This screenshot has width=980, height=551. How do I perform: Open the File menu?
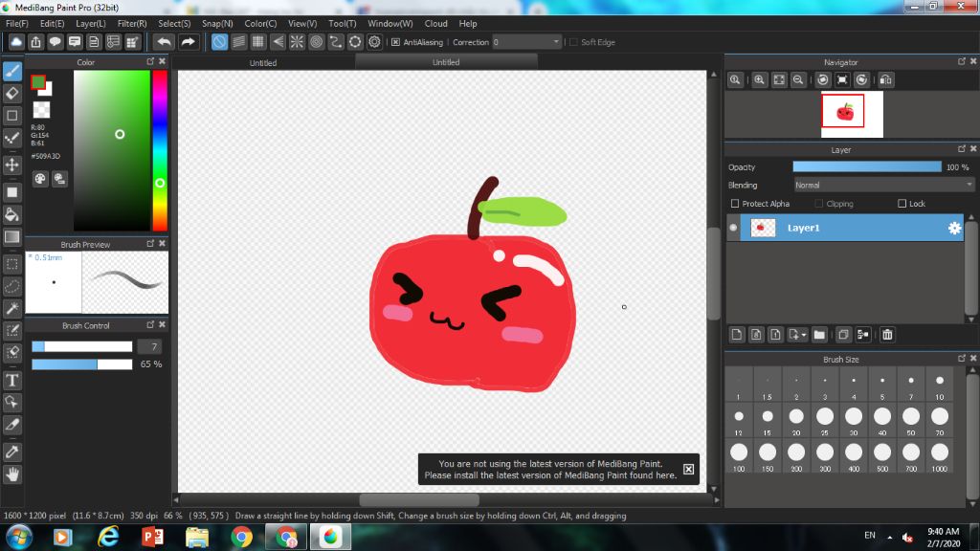coord(17,24)
